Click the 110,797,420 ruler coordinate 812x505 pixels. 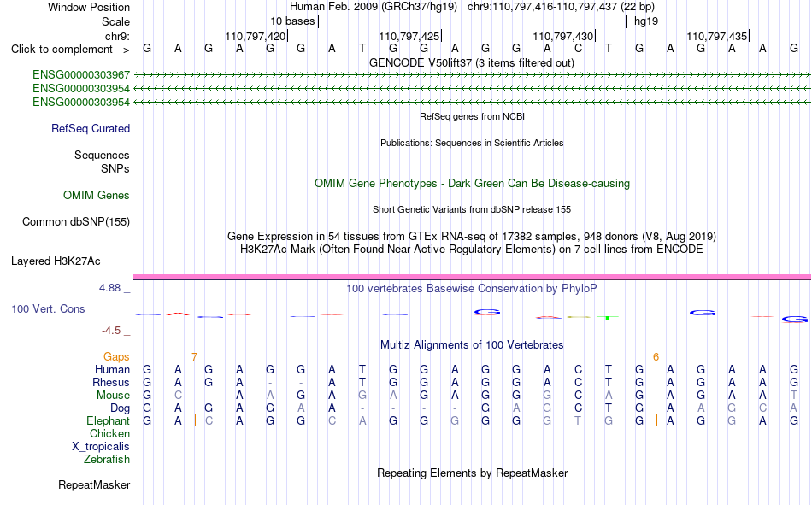256,36
